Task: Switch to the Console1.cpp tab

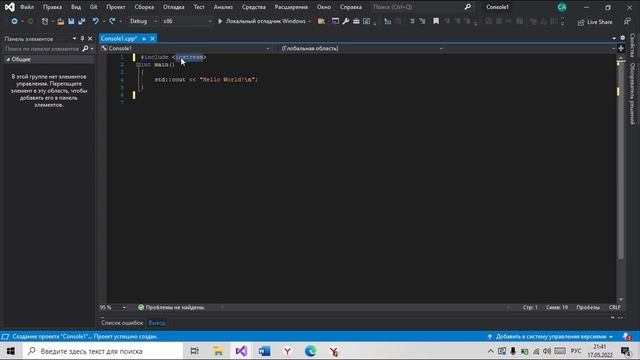Action: click(119, 38)
